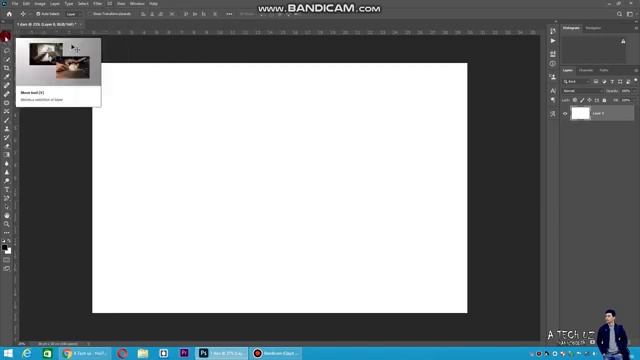Toggle layer filtering switch in Layers panel
640x360 pixels.
pos(636,80)
